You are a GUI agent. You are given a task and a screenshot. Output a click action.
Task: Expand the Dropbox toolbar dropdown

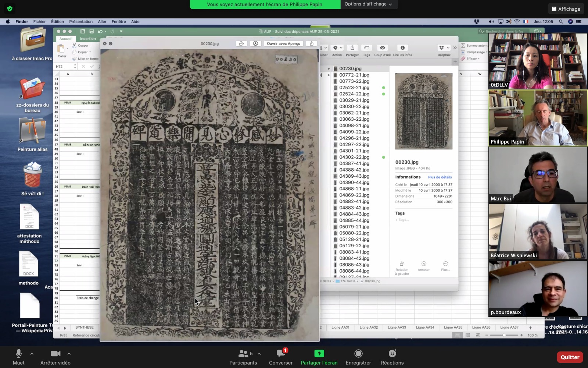point(444,48)
